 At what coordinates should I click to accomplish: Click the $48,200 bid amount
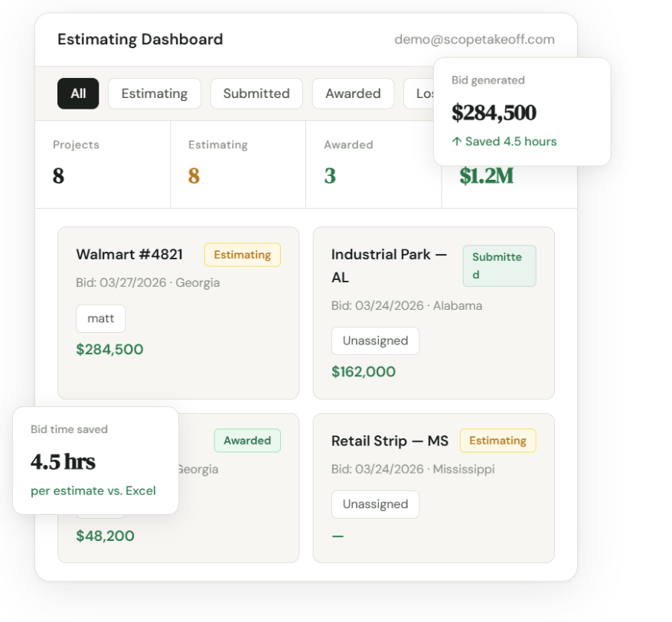tap(106, 536)
